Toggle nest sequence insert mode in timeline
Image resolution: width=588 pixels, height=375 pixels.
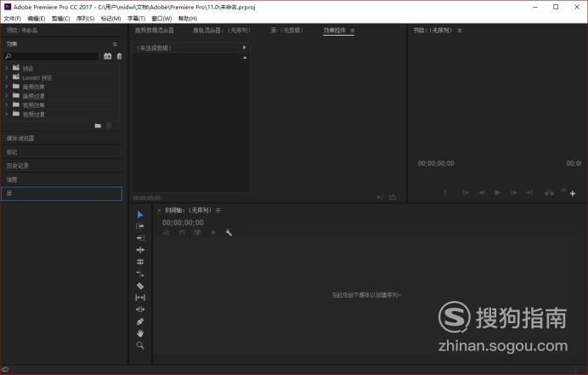point(167,233)
